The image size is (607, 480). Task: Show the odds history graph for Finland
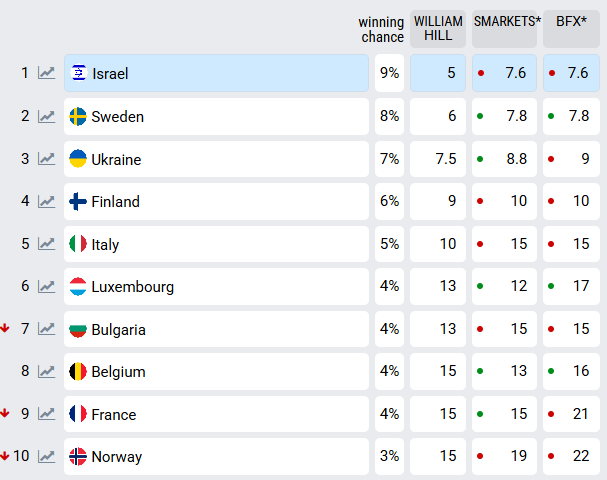[46, 202]
